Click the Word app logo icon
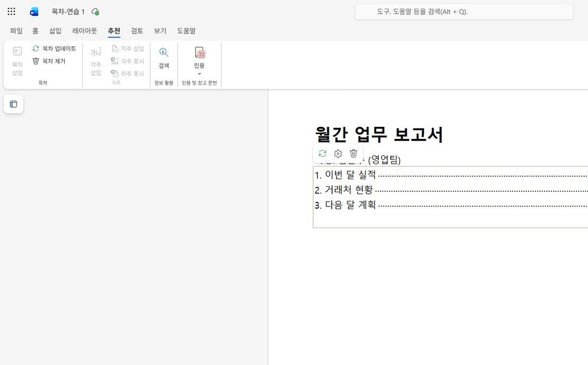Screen dimensions: 588x365 34,11
